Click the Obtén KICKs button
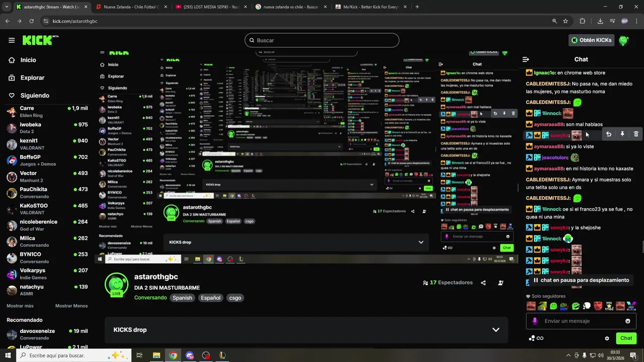The image size is (644, 362). pos(592,40)
